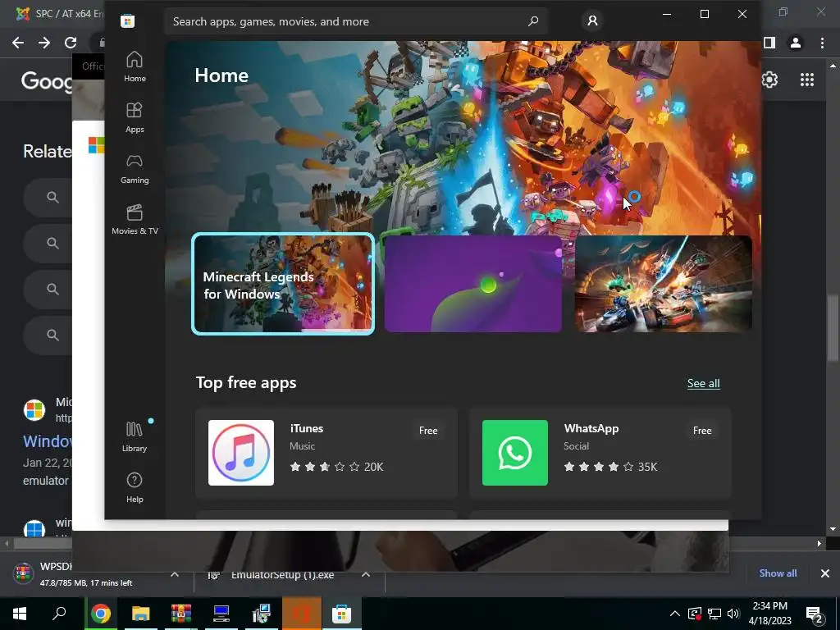Open Help in Store sidebar

click(x=135, y=487)
